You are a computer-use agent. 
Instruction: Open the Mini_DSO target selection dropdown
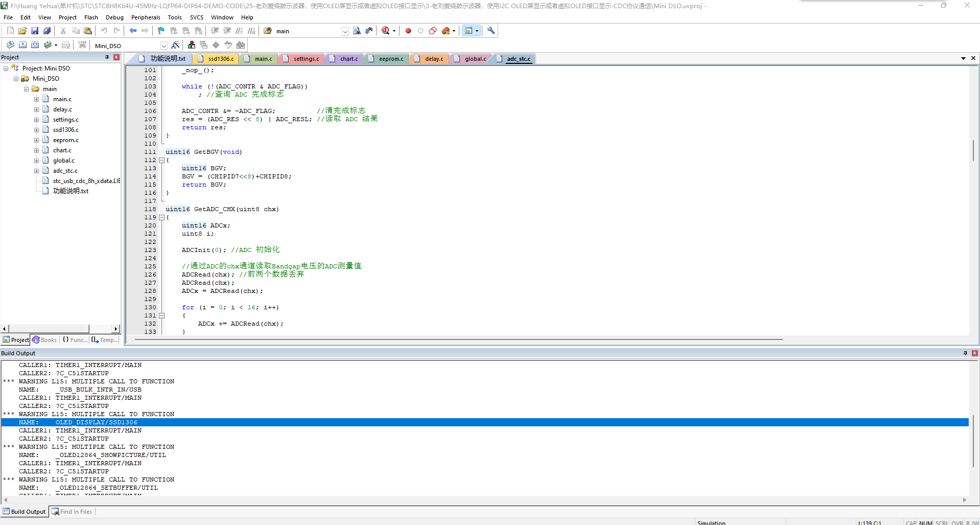(164, 45)
